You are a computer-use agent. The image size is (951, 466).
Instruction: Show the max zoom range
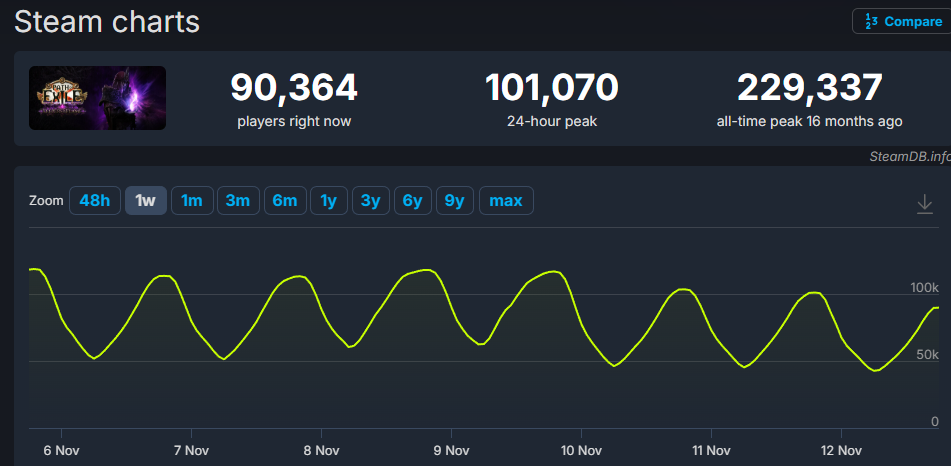click(506, 200)
